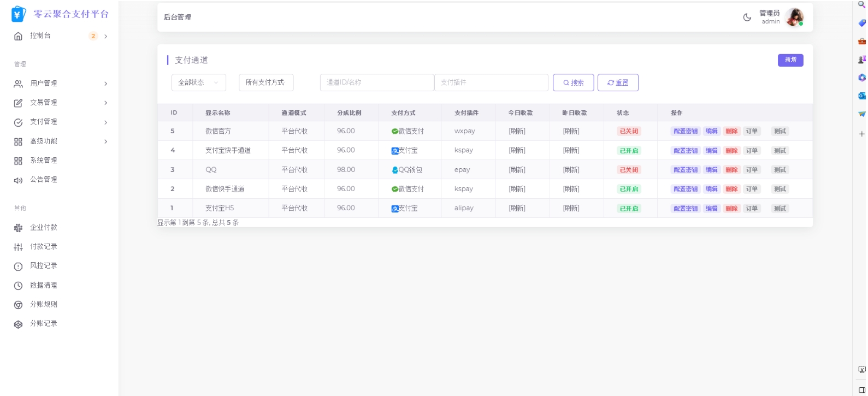Open the 控制台 home icon
Screen dimensions: 868x396
click(x=18, y=36)
